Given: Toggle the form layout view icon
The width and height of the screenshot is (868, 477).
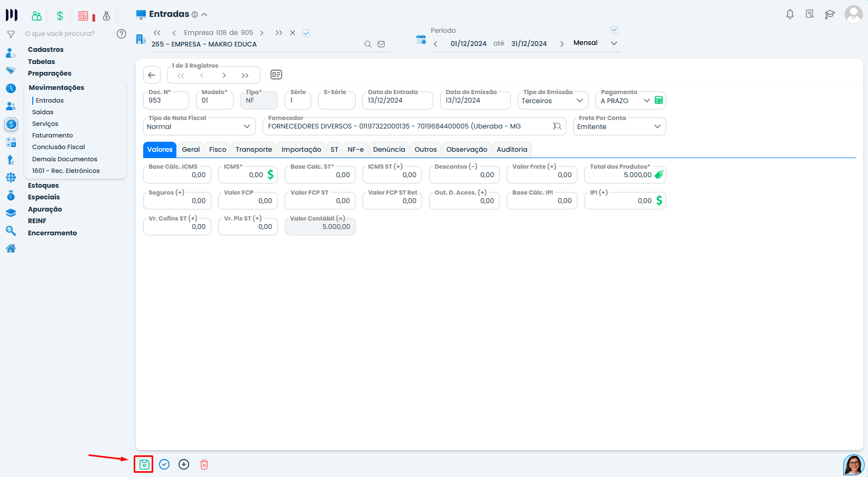Looking at the screenshot, I should point(276,75).
